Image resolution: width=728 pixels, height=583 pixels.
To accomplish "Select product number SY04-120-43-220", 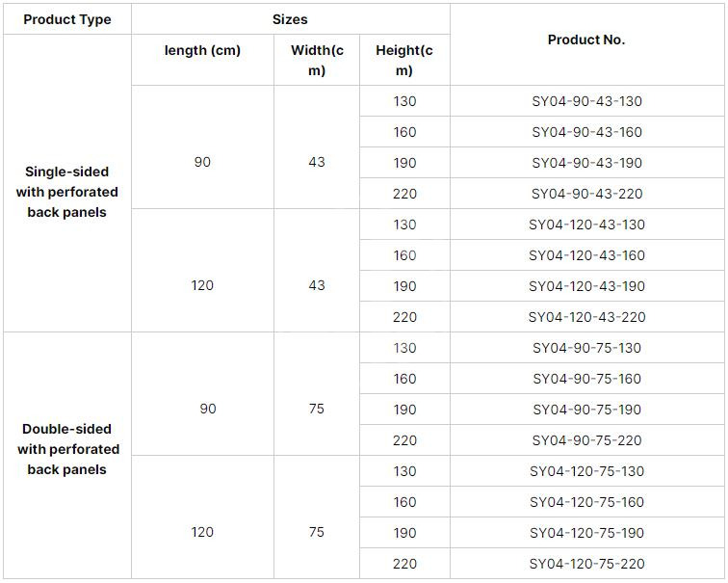I will click(x=586, y=317).
